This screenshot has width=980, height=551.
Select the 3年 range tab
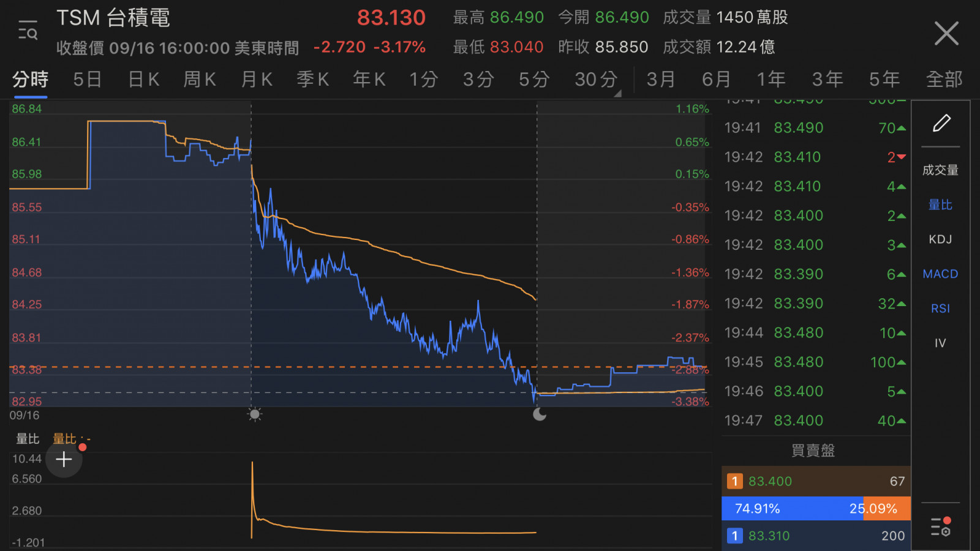tap(827, 80)
